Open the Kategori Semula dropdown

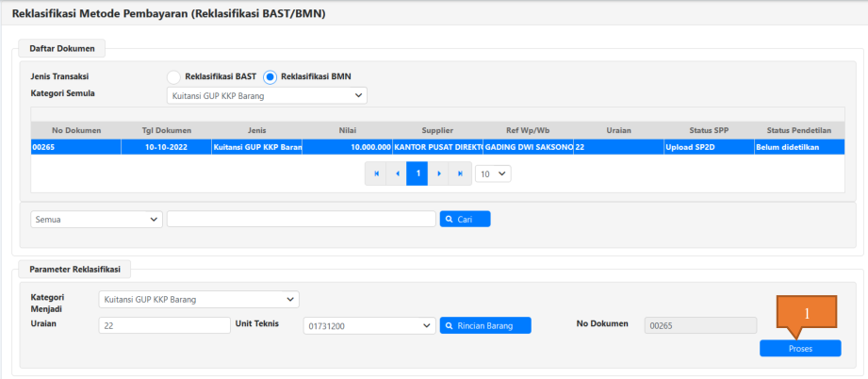tap(266, 95)
